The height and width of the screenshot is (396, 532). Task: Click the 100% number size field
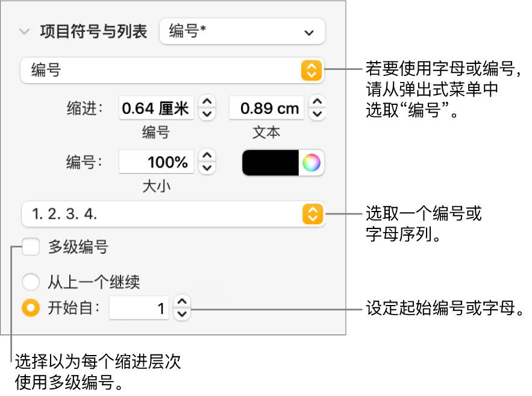[x=156, y=162]
